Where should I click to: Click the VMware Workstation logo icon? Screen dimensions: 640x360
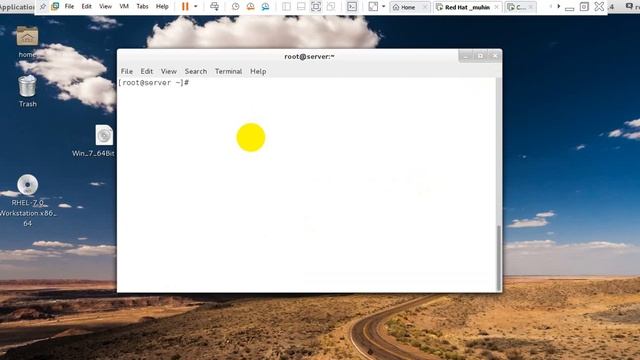point(55,6)
